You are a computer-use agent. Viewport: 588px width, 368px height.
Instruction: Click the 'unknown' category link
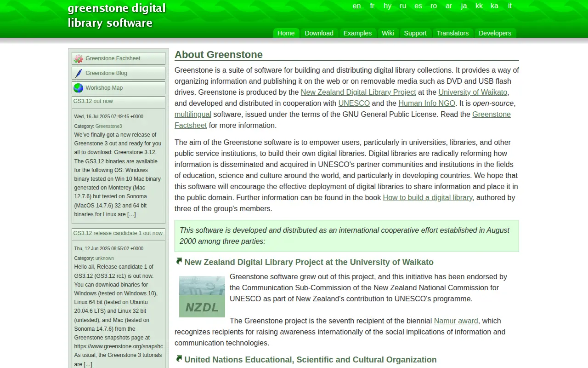(105, 258)
